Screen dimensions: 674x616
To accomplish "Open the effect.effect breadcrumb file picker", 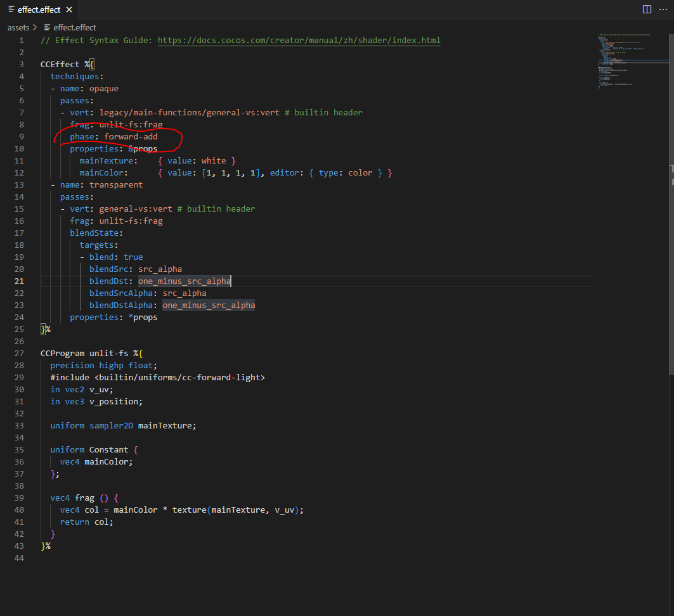I will pos(75,27).
